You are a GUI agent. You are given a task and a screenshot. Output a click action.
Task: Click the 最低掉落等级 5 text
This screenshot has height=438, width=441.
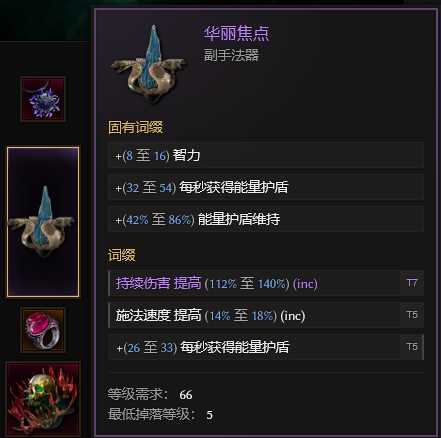[x=160, y=415]
